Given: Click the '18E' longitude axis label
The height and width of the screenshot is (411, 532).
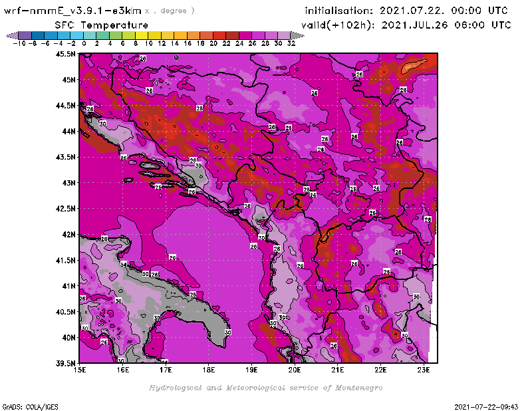Looking at the screenshot, I should tap(209, 370).
